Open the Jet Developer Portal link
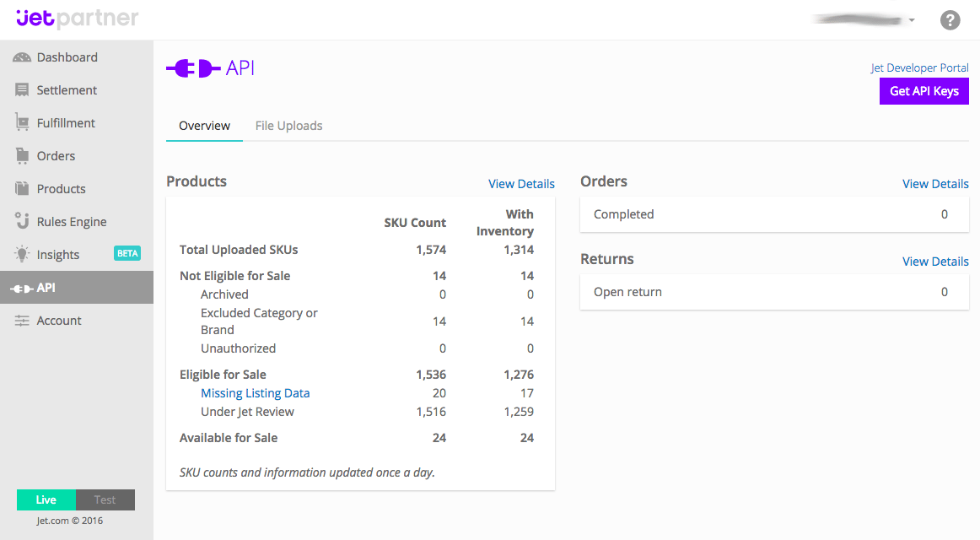This screenshot has height=540, width=980. coord(919,67)
